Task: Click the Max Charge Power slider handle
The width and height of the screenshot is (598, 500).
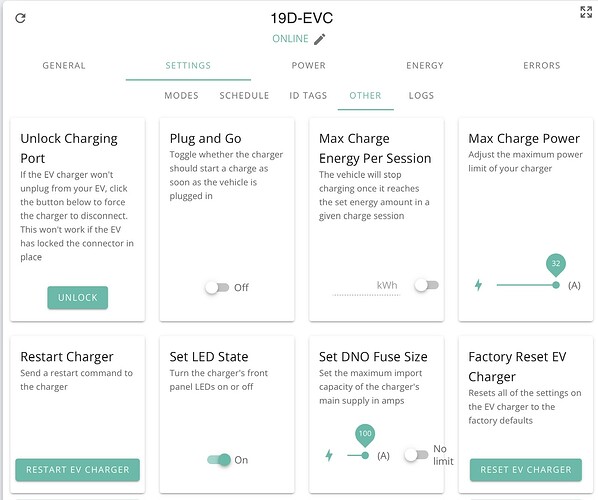Action: point(556,285)
